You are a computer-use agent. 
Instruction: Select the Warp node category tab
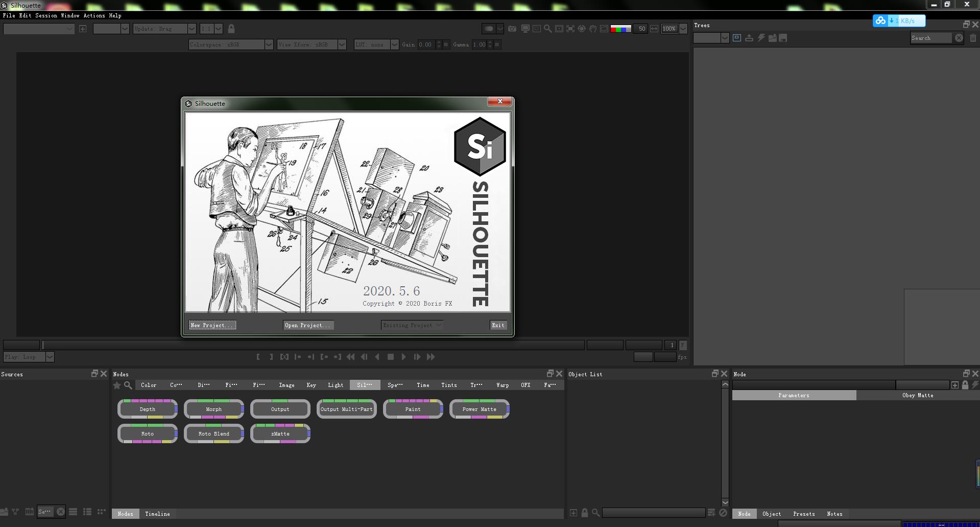point(503,385)
